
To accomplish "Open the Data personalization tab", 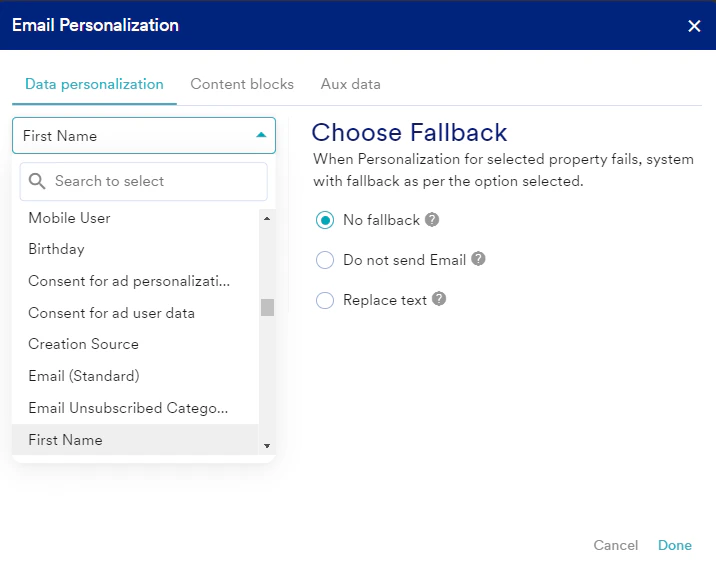I will (94, 84).
